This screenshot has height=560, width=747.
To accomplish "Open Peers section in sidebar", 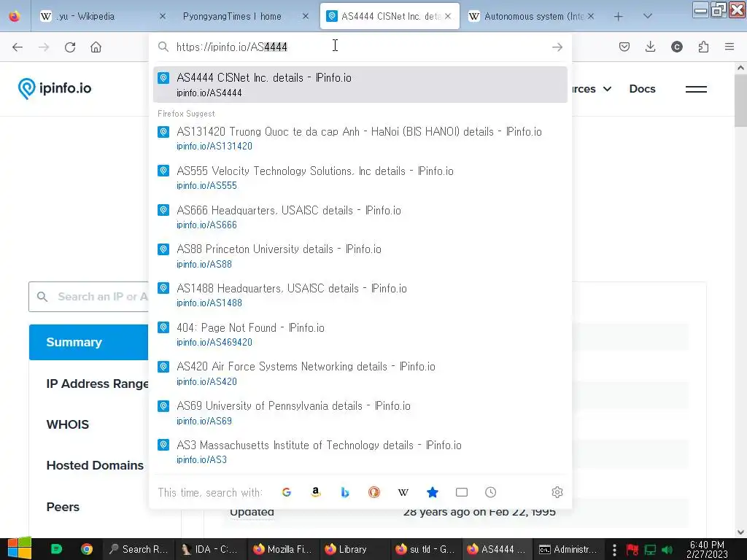I will click(x=63, y=507).
